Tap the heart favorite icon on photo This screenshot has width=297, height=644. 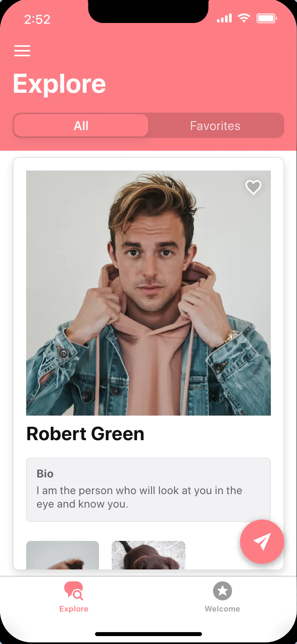coord(253,187)
